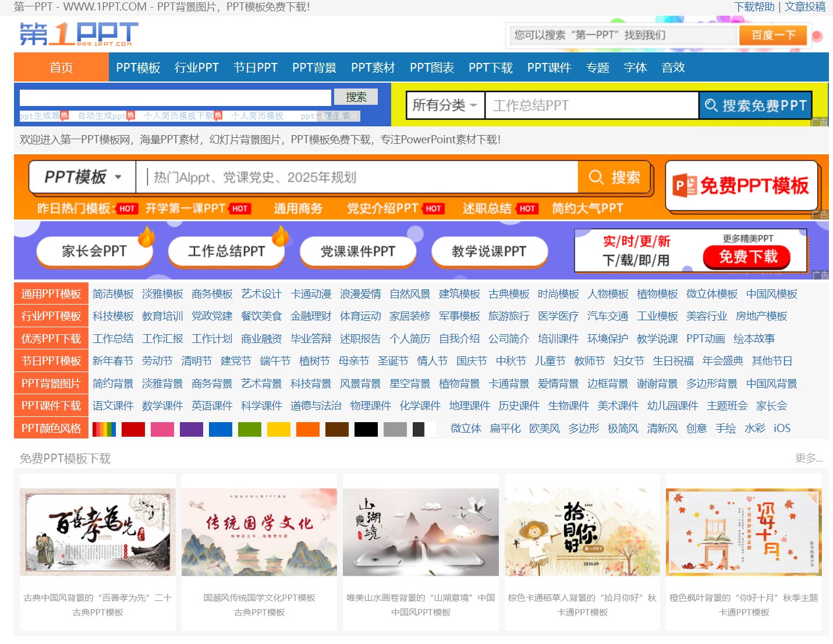
Task: Click the 第1PPT site logo
Action: click(79, 34)
